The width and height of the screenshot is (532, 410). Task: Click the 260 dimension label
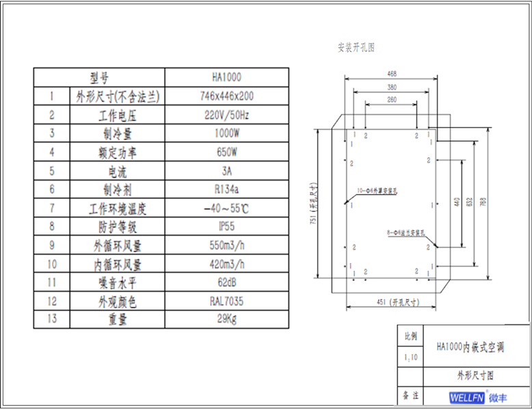pos(391,100)
